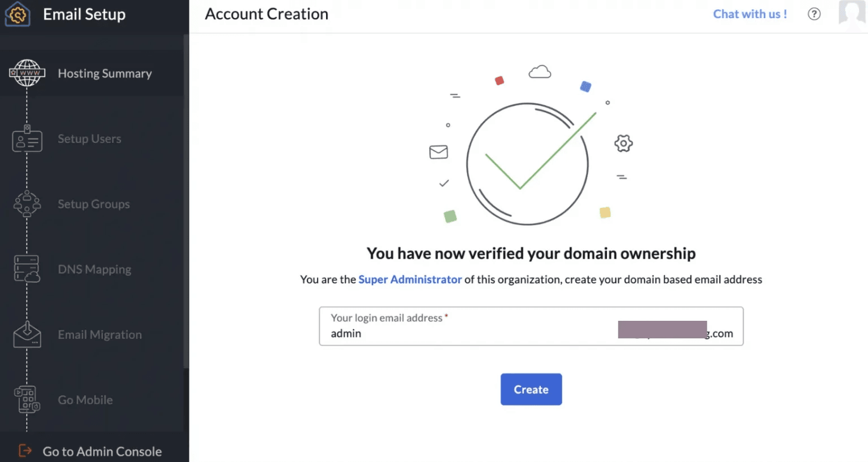Screen dimensions: 868x462
Task: Go to the Setup Groups step
Action: 94,204
